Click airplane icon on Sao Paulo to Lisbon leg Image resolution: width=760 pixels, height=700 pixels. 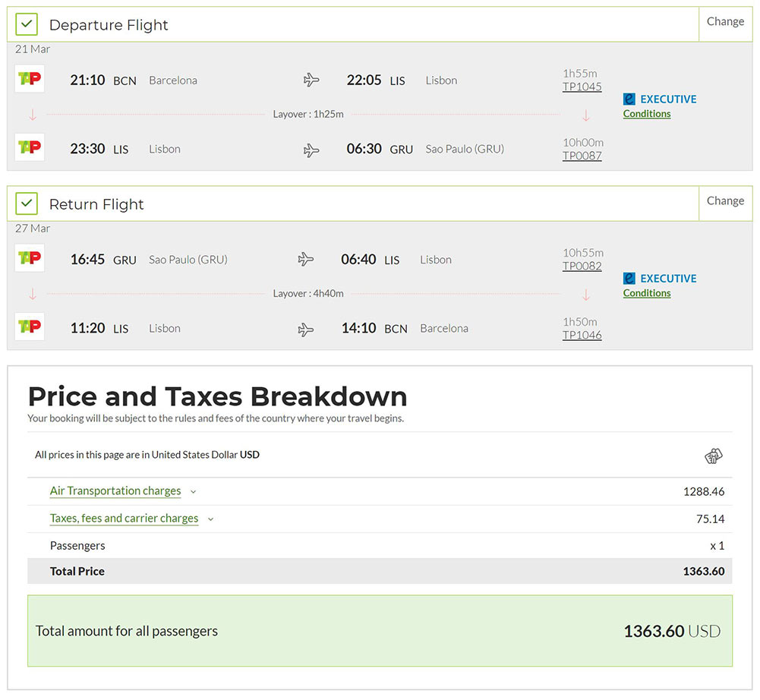click(x=305, y=259)
